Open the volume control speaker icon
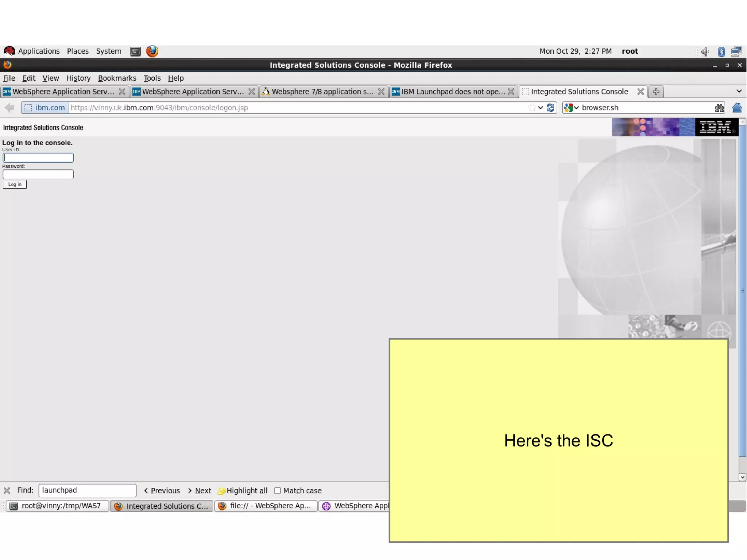This screenshot has width=747, height=560. click(705, 51)
